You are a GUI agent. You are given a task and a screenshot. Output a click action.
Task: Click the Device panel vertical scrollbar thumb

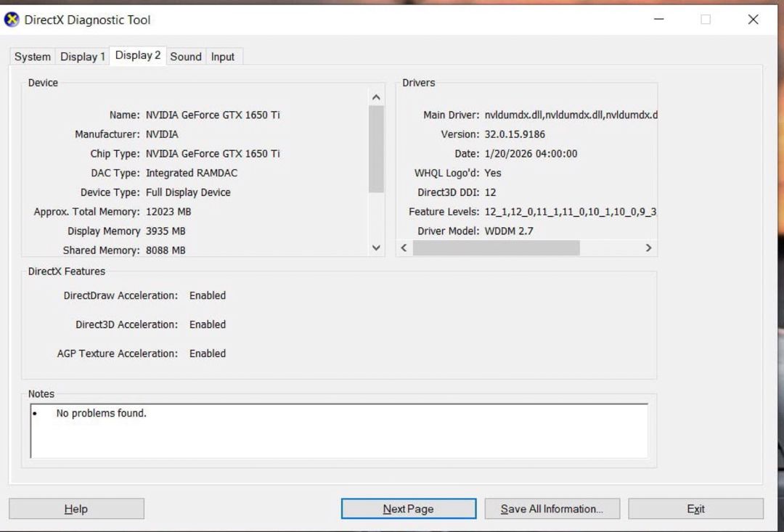[x=377, y=149]
